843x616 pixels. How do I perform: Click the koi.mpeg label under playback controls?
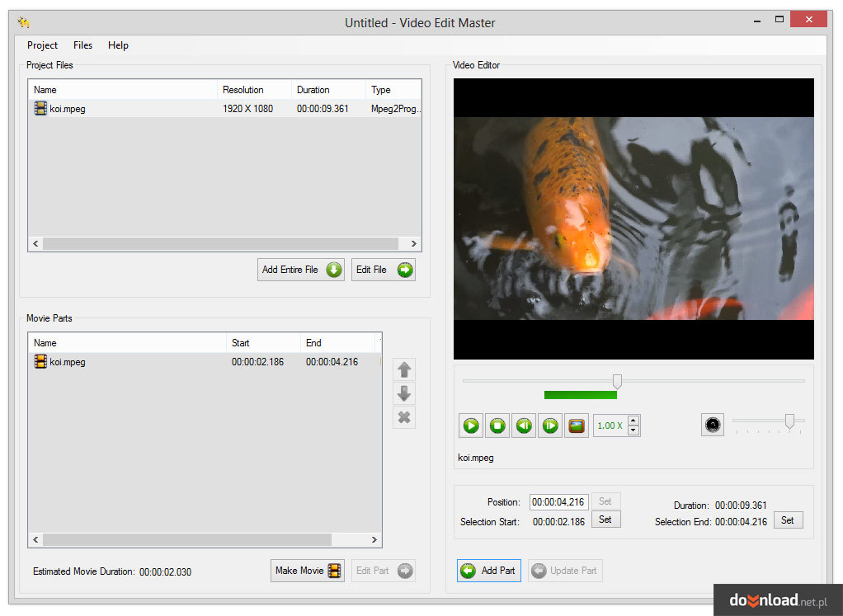click(x=476, y=458)
